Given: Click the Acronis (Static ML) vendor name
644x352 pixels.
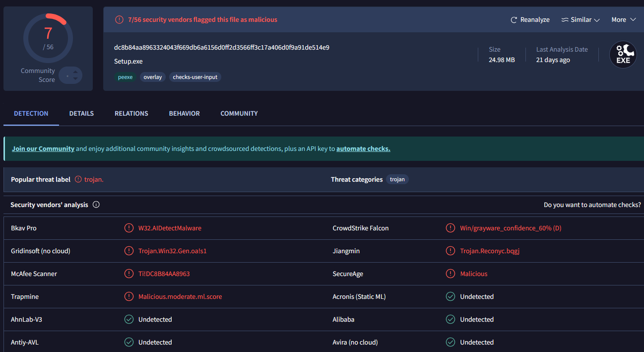Looking at the screenshot, I should 359,296.
